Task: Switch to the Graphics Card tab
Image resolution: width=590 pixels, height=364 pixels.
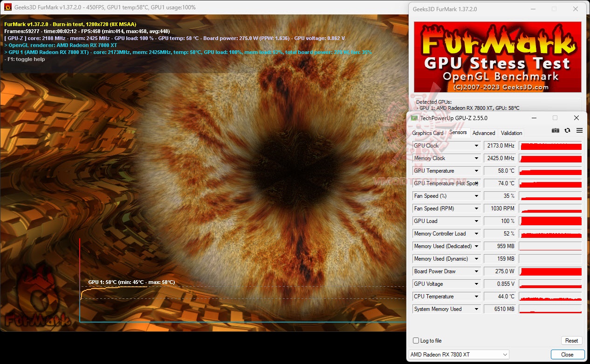Action: pyautogui.click(x=427, y=133)
